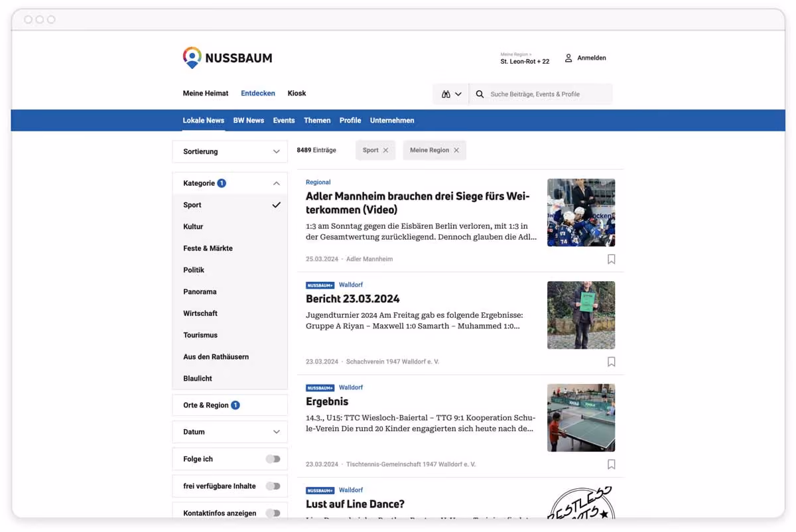
Task: Open the Lokale News tab
Action: [x=204, y=120]
